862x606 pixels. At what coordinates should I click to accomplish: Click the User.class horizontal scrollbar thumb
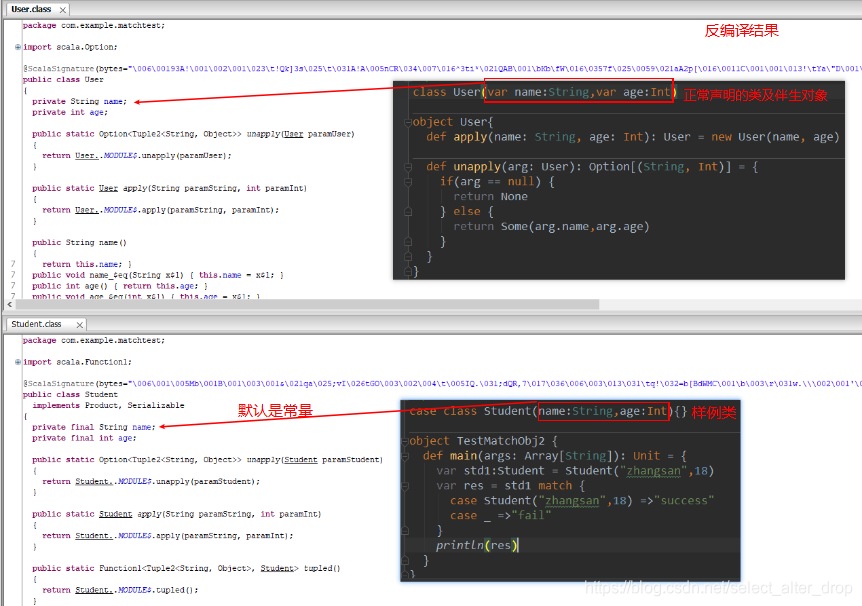tap(307, 304)
